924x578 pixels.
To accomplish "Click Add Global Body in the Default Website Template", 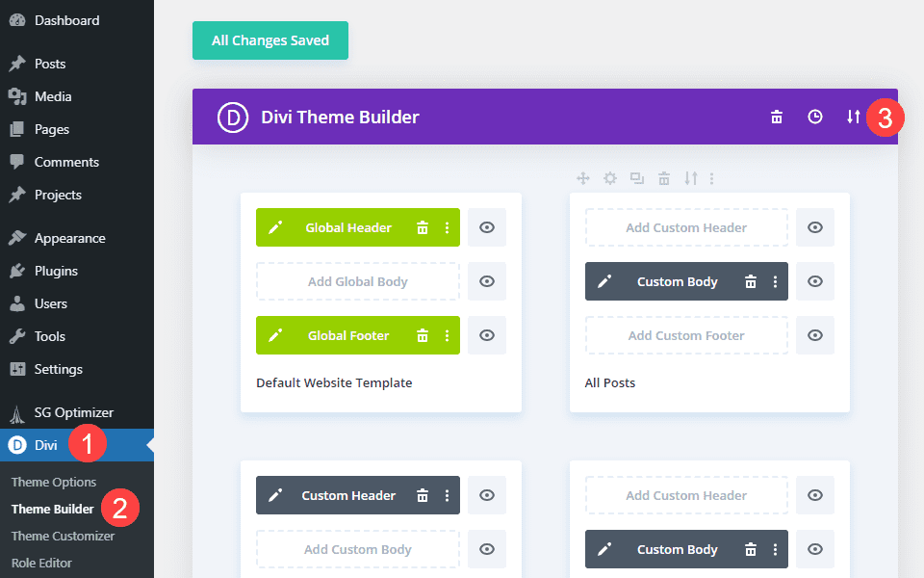I will click(x=357, y=281).
